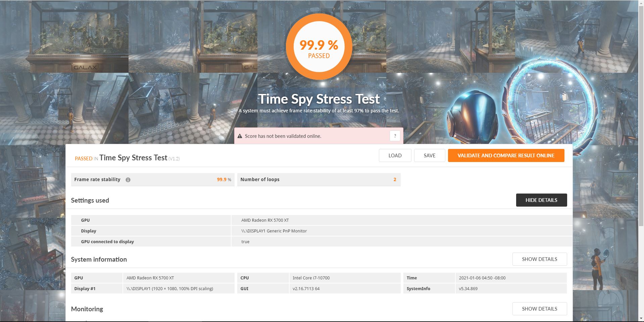Click the Generic PnP Monitor display row
Viewport: 644px width, 322px height.
click(x=274, y=231)
